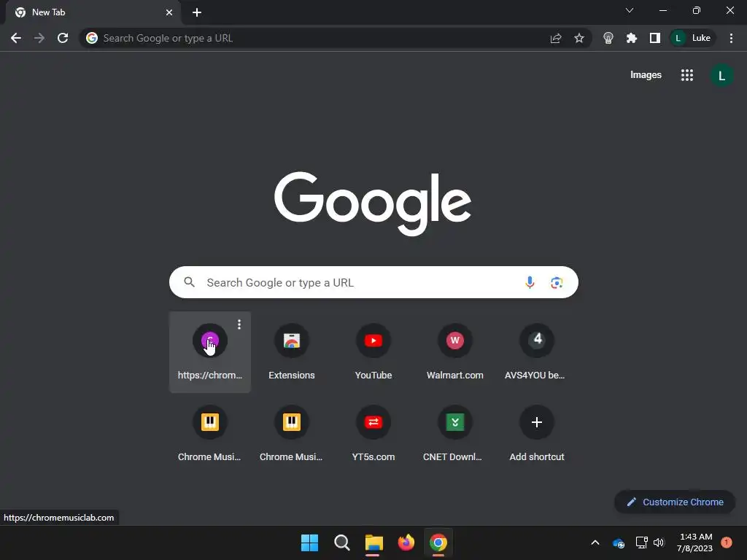
Task: Search by image with Google Lens icon
Action: click(x=557, y=282)
